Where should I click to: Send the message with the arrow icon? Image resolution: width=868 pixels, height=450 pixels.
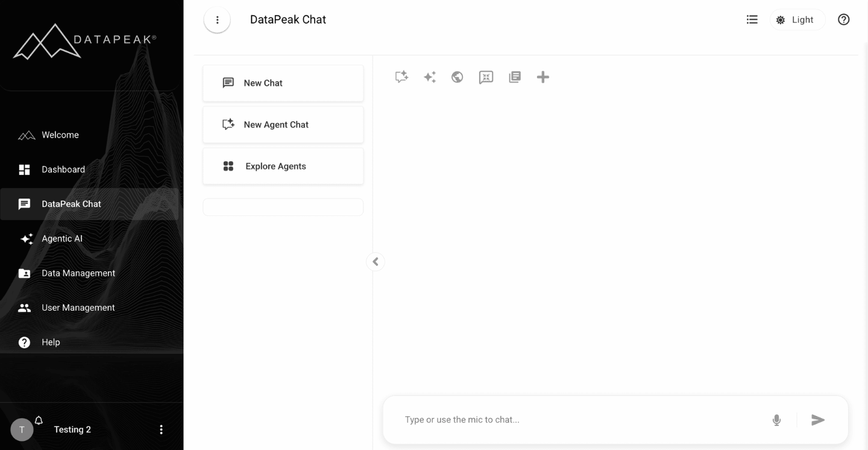(x=818, y=420)
